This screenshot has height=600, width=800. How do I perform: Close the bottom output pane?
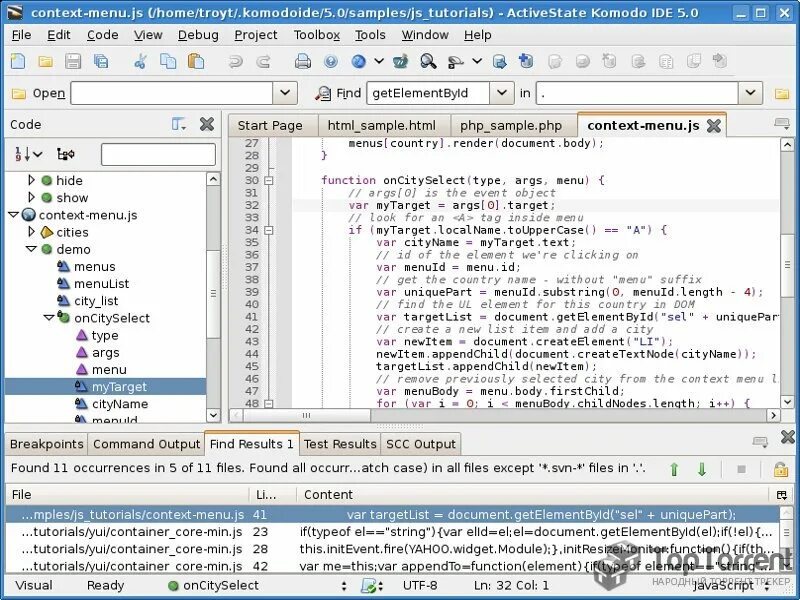coord(788,437)
